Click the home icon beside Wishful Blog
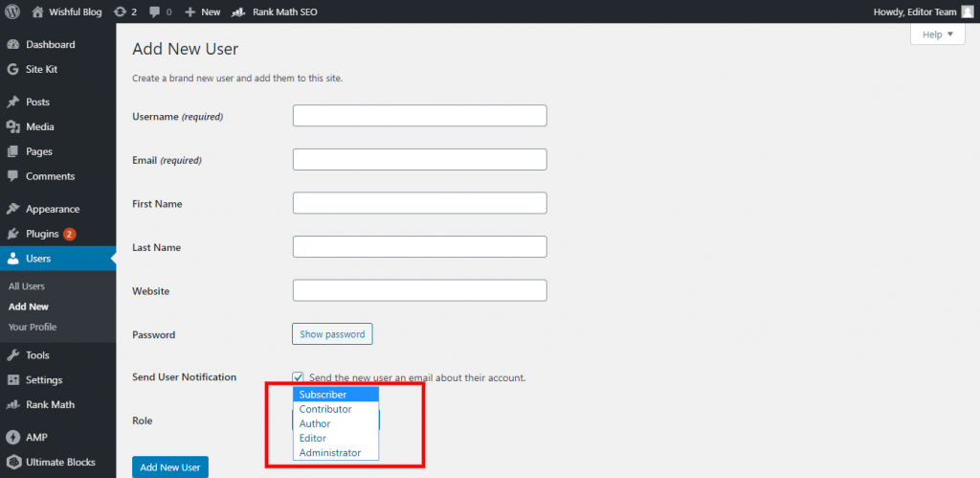The image size is (980, 478). click(38, 11)
